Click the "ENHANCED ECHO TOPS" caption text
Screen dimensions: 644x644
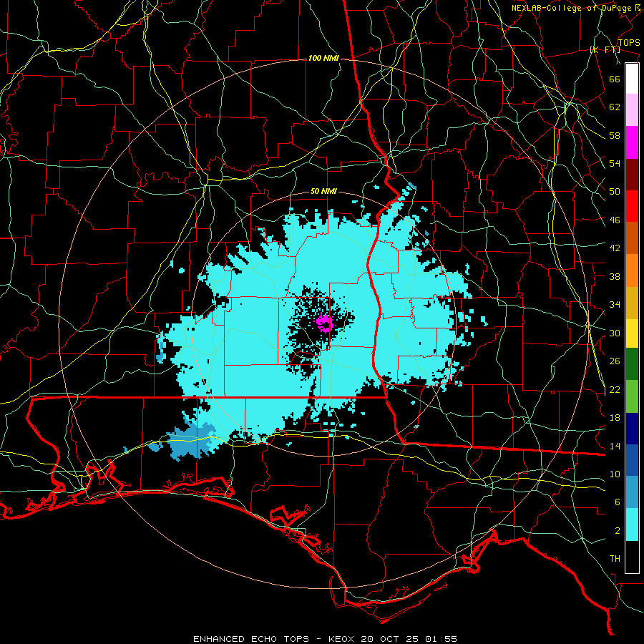click(x=250, y=639)
